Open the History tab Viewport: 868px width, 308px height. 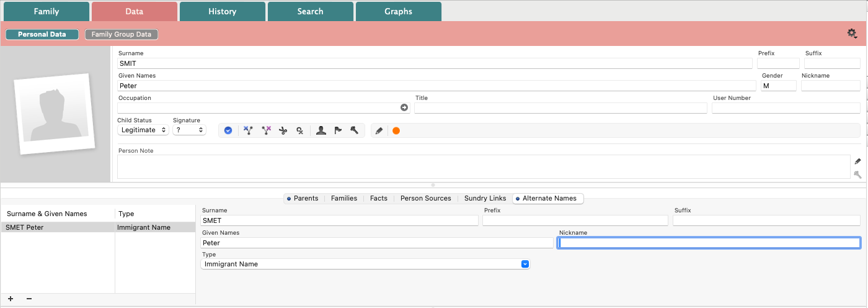click(x=223, y=11)
